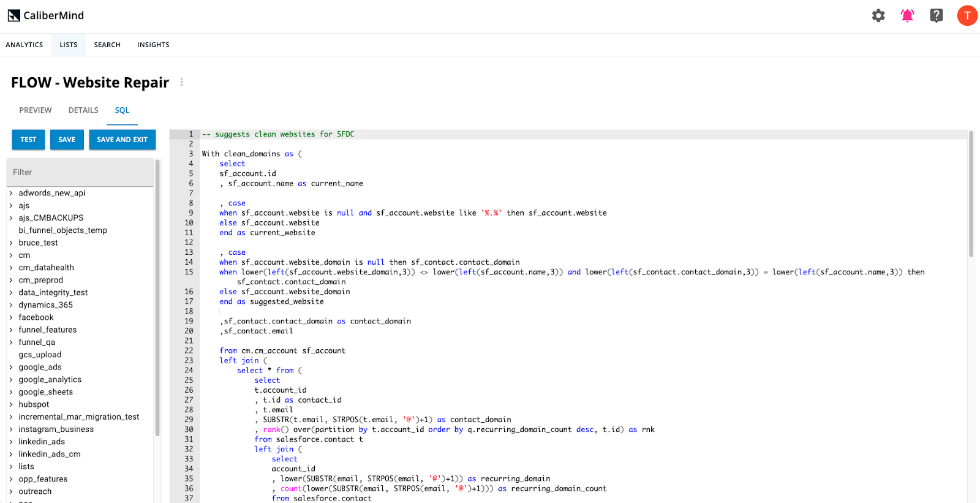The height and width of the screenshot is (503, 980).
Task: Open the SEARCH menu
Action: (x=107, y=45)
